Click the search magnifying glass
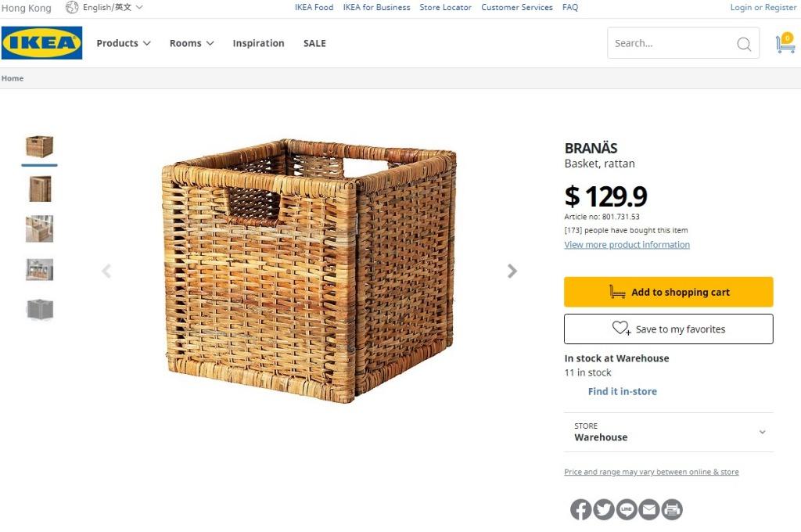Image resolution: width=801 pixels, height=532 pixels. click(743, 44)
